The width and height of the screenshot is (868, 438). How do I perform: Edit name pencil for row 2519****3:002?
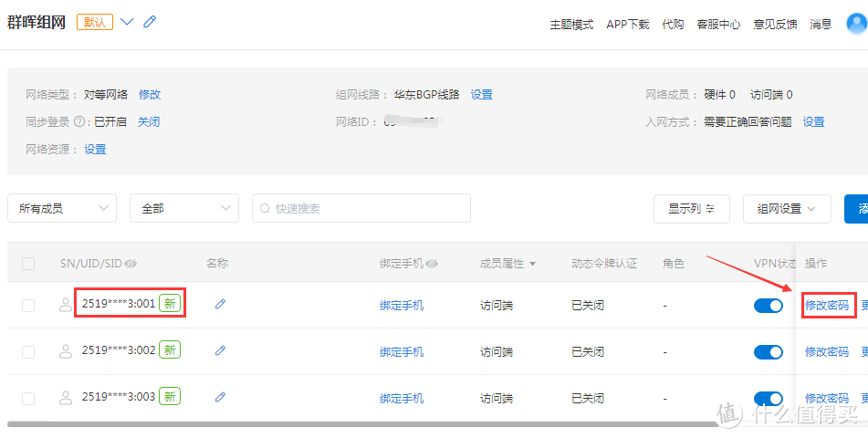[220, 350]
